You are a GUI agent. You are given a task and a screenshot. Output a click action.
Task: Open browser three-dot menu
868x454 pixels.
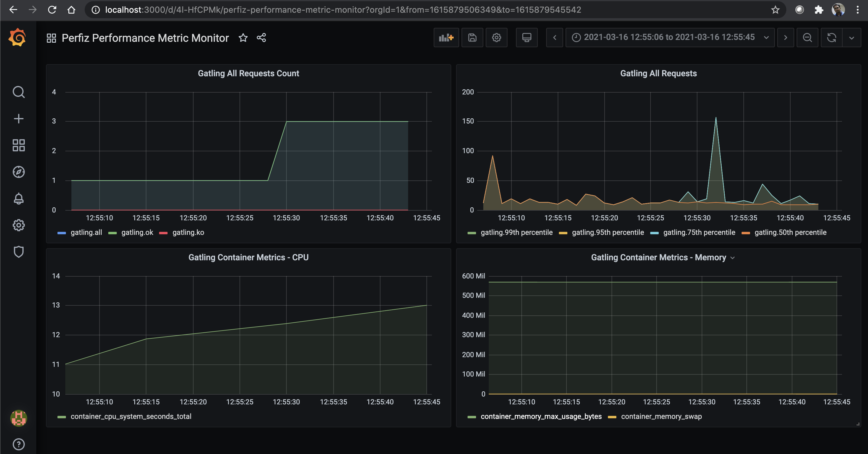coord(857,10)
